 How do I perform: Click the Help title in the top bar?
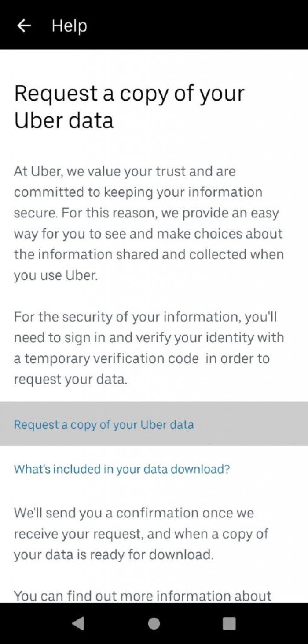pos(69,25)
